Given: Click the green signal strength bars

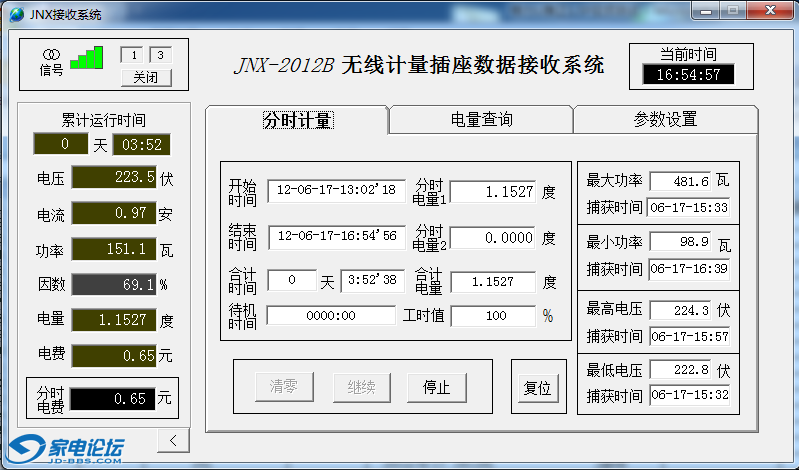Looking at the screenshot, I should coord(86,57).
